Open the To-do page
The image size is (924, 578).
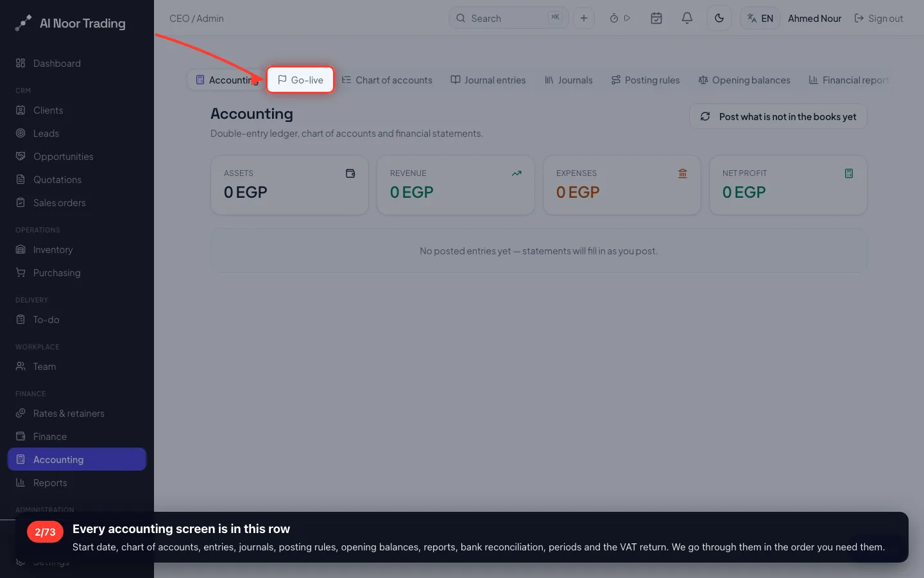(77, 319)
